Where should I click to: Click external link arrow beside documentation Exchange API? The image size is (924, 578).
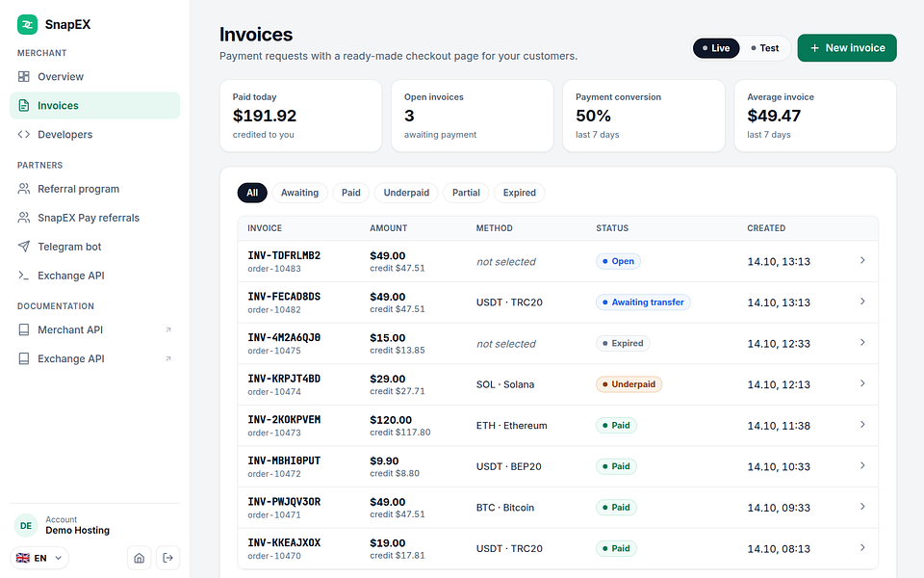click(167, 358)
